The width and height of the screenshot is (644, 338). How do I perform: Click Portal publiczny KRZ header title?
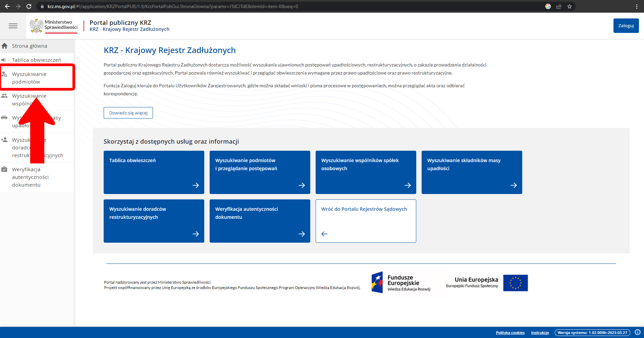(120, 22)
